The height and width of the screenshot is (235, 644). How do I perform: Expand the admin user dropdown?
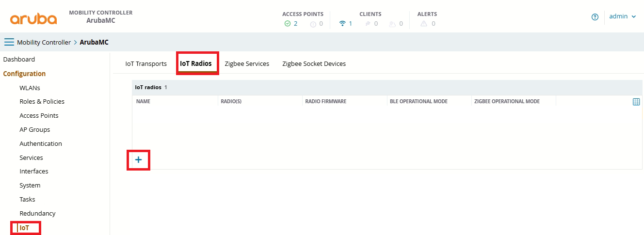tap(622, 16)
